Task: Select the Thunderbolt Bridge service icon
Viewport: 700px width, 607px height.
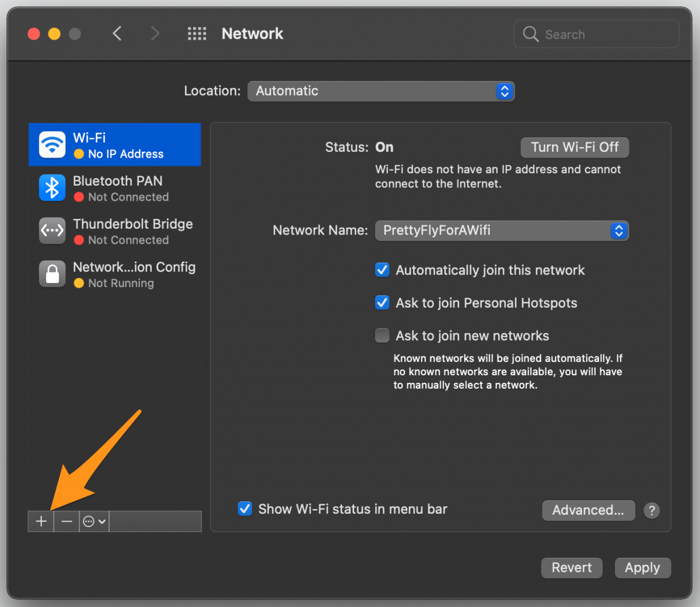Action: click(52, 231)
